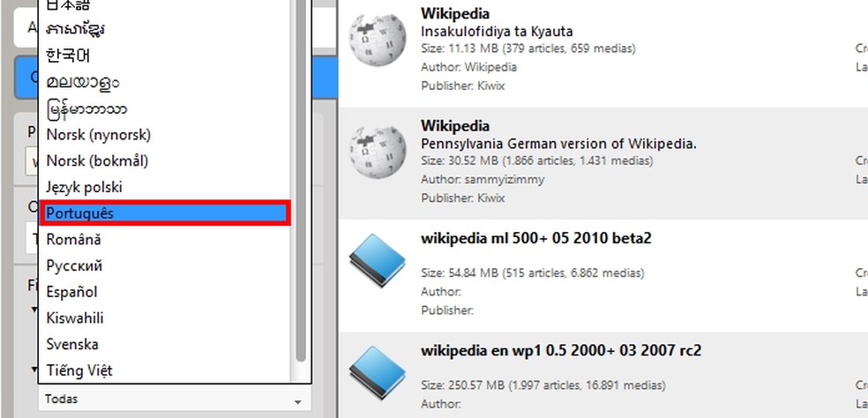Click Wikipedia globe icon for Pennsylvania German
The image size is (868, 418).
(x=377, y=153)
